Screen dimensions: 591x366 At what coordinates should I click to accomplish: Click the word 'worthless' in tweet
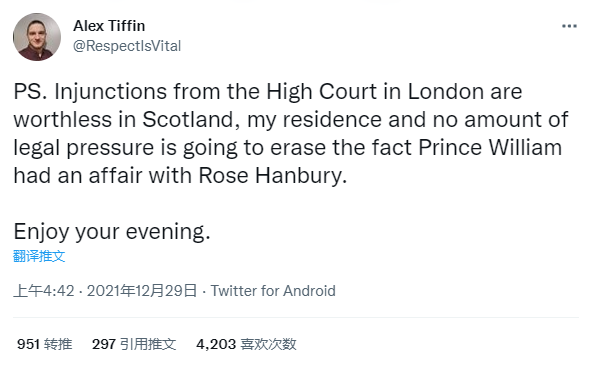63,120
